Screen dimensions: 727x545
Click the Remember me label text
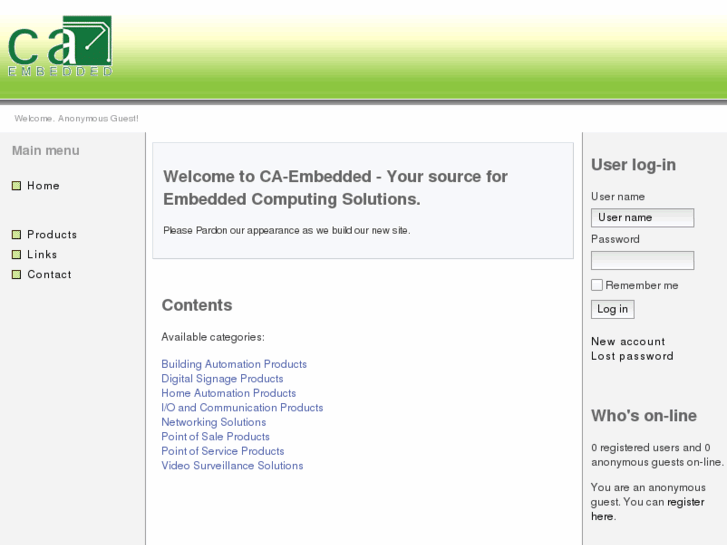(x=642, y=285)
